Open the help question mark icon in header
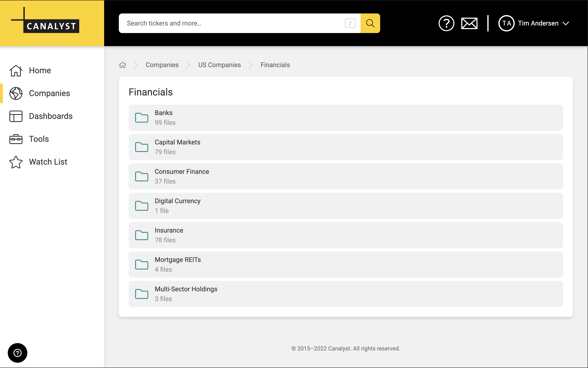 (x=446, y=23)
